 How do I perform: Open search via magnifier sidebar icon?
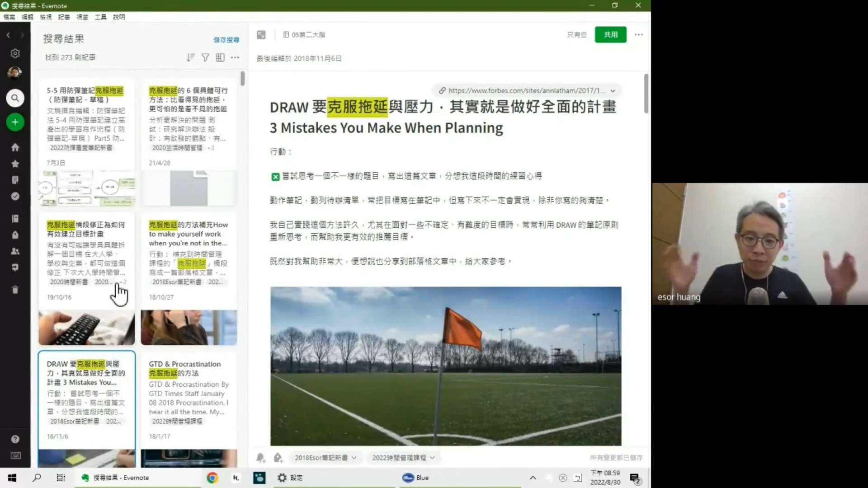pos(15,98)
